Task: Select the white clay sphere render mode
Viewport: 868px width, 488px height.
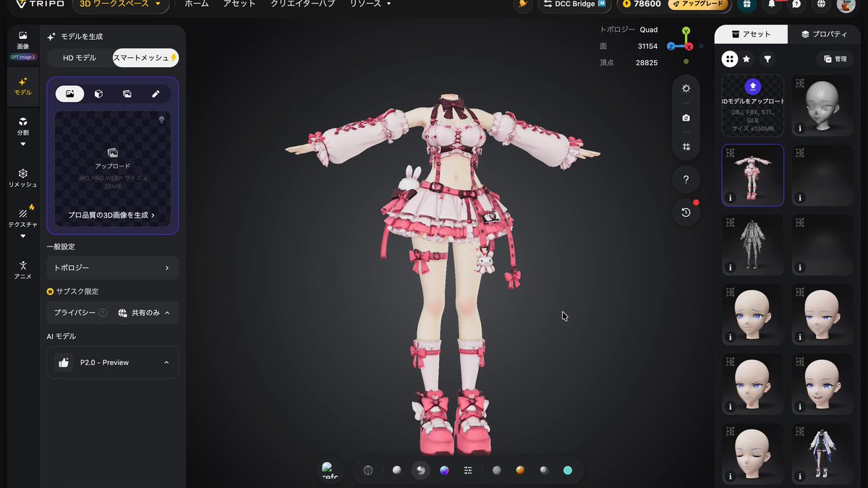Action: point(396,471)
